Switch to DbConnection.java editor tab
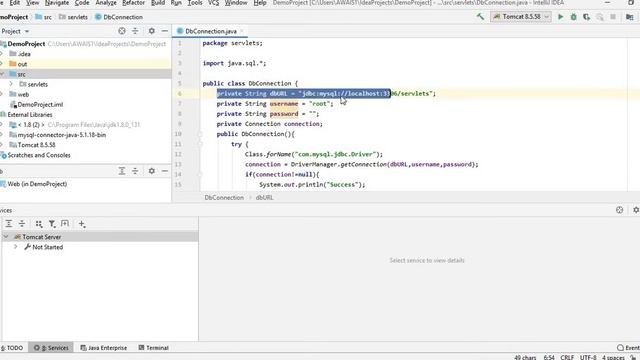The image size is (640, 360). pyautogui.click(x=211, y=31)
